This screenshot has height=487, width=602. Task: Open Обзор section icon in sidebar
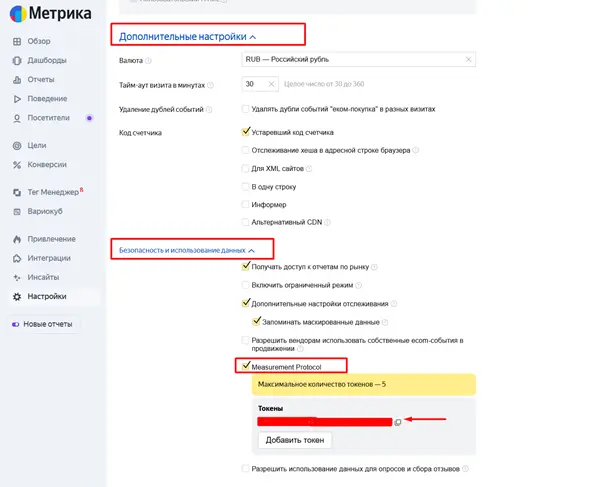[x=16, y=41]
